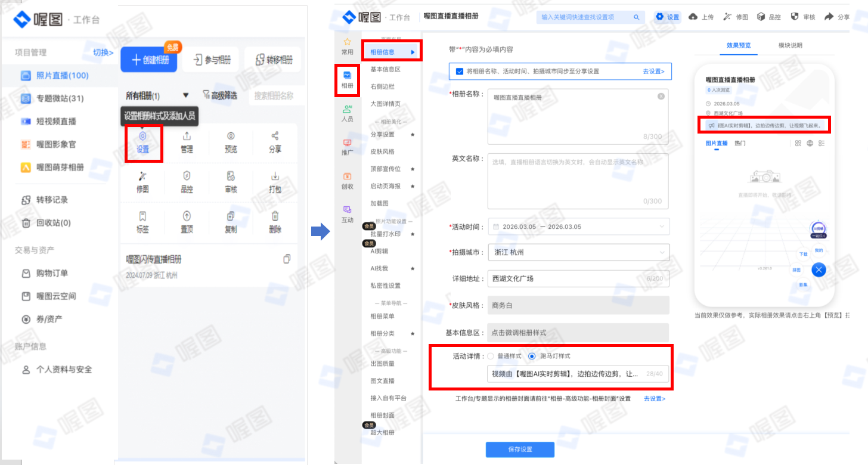Select the 审核 shield icon in the top bar
This screenshot has width=868, height=465.
click(795, 17)
